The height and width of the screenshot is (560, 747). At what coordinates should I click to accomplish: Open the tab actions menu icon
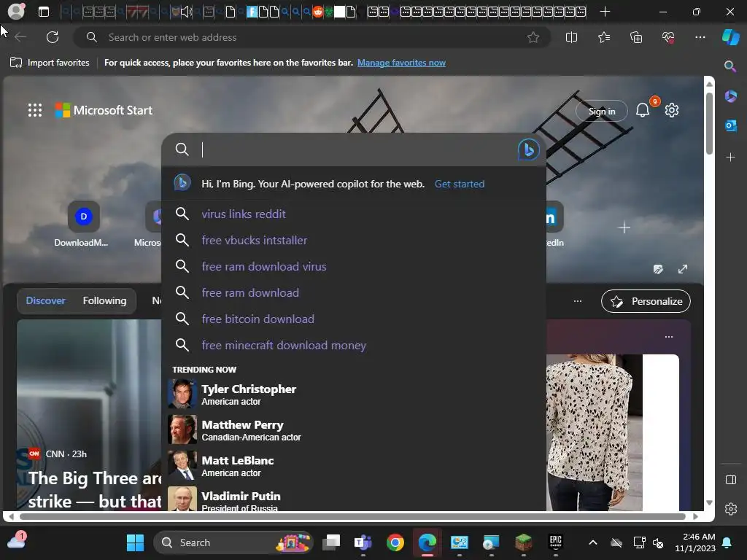coord(44,12)
